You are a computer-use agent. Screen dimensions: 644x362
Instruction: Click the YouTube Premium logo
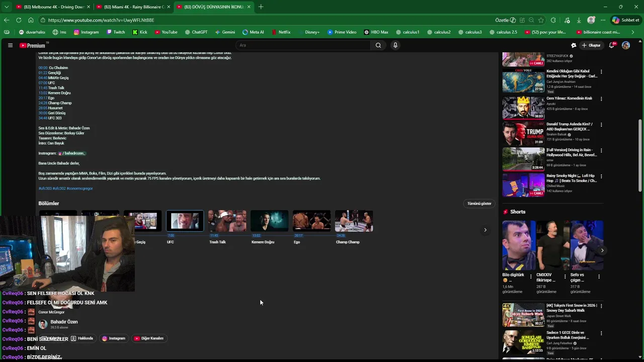point(33,45)
